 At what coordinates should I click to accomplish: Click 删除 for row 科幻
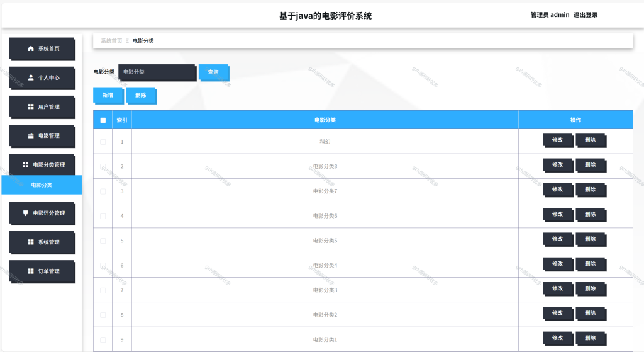pyautogui.click(x=591, y=140)
